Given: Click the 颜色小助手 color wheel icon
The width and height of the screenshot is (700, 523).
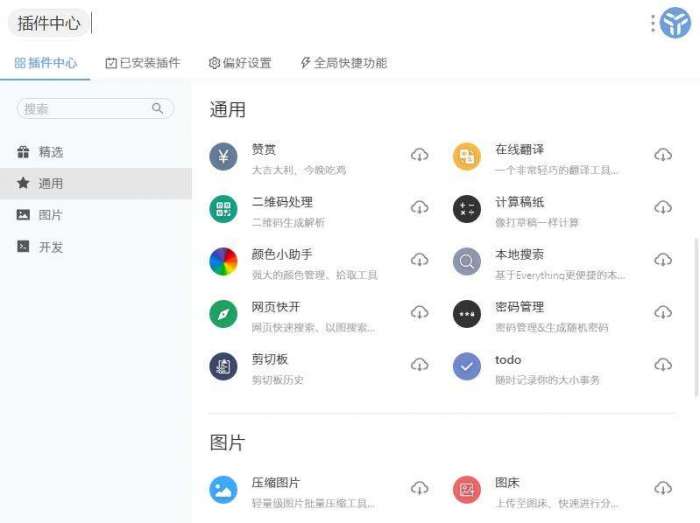Looking at the screenshot, I should click(223, 261).
